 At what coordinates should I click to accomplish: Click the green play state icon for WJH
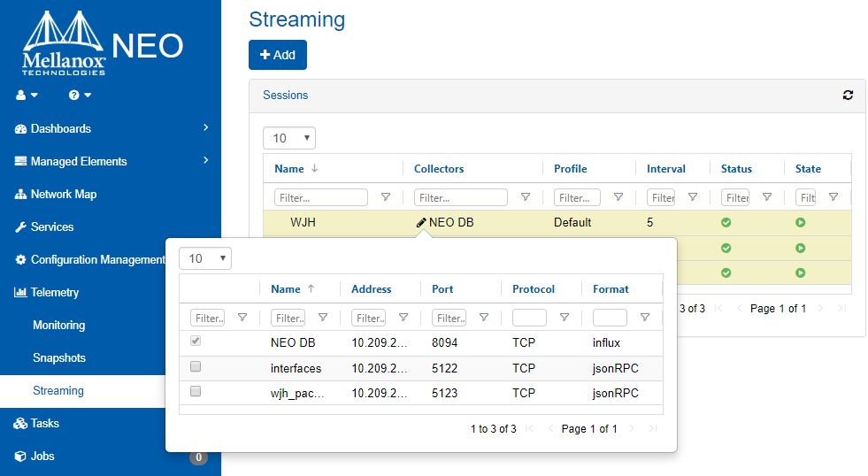800,223
